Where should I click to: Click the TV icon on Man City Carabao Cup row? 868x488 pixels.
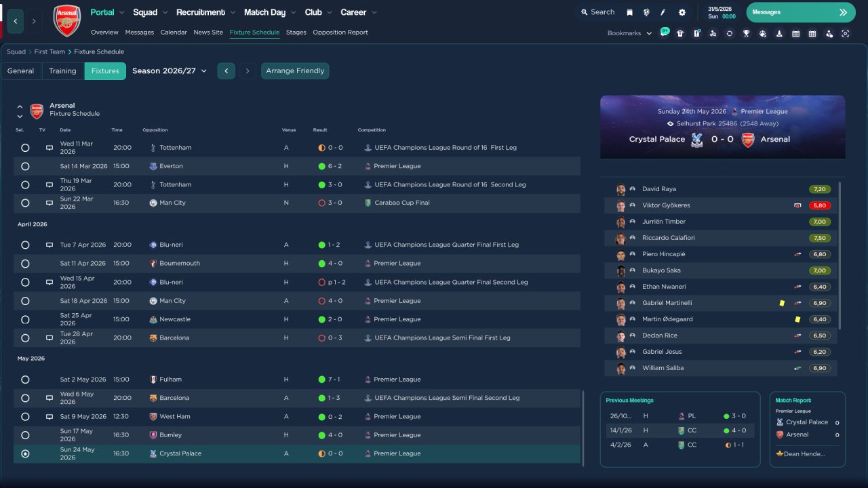pos(49,203)
